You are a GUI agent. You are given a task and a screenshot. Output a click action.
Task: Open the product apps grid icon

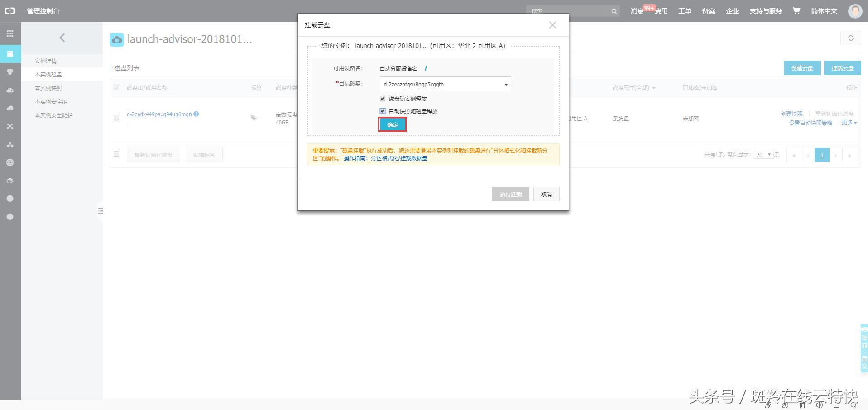(x=10, y=33)
